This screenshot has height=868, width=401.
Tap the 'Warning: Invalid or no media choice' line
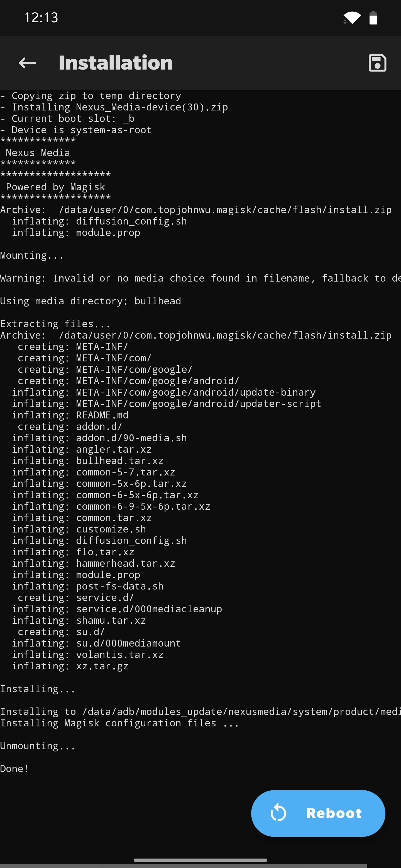coord(200,278)
